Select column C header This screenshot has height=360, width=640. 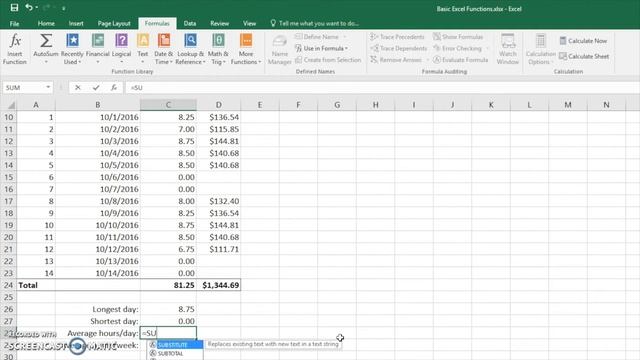tap(168, 105)
